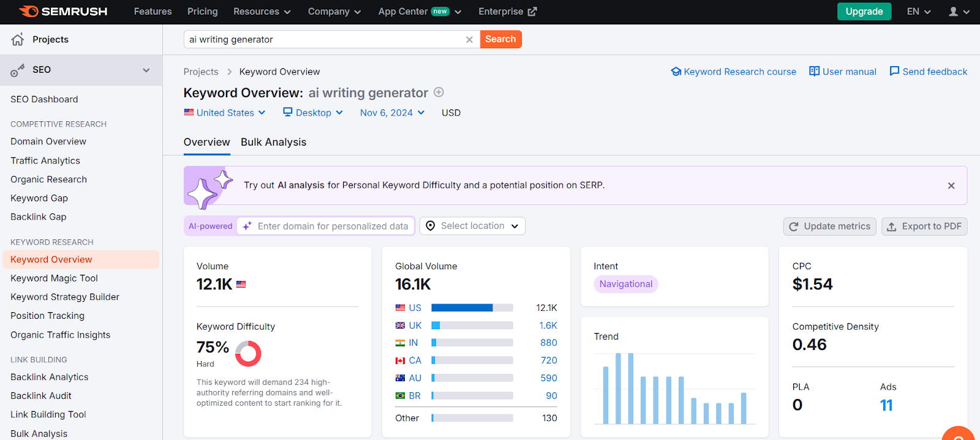Open the Nov 6, 2024 date dropdown
980x440 pixels.
point(392,113)
